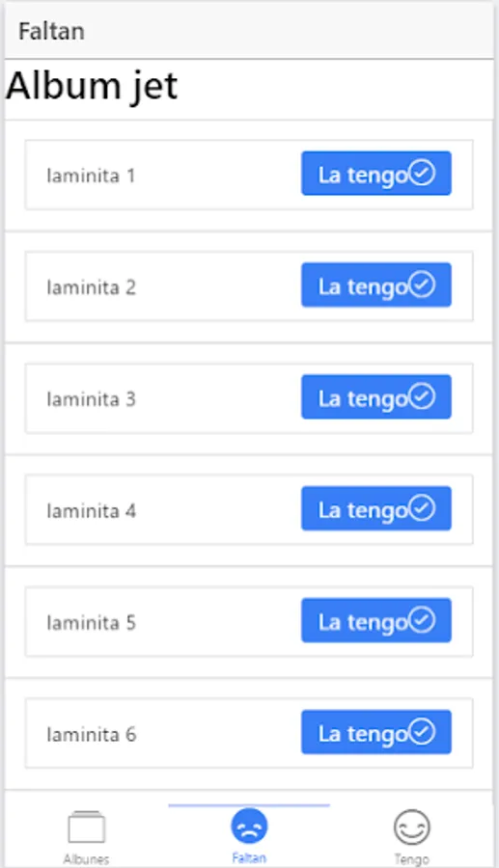Image resolution: width=499 pixels, height=868 pixels.
Task: Click the Faltan header title
Action: tap(51, 31)
